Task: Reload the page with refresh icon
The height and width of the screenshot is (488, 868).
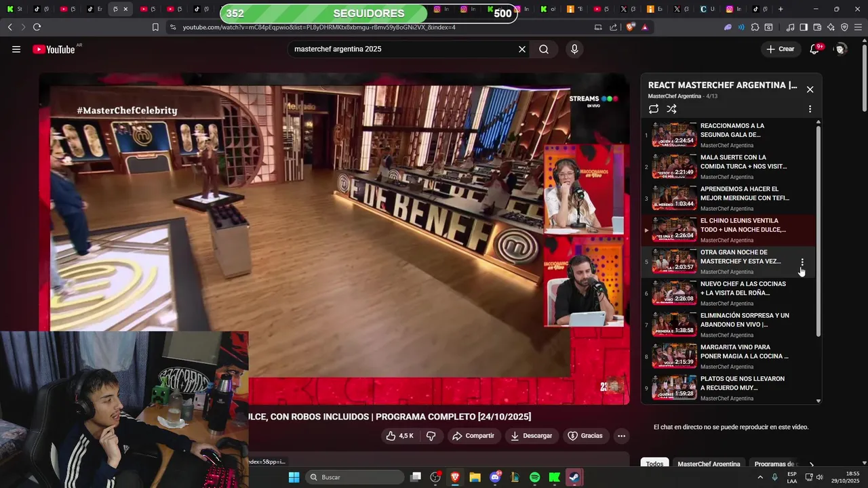Action: tap(37, 27)
